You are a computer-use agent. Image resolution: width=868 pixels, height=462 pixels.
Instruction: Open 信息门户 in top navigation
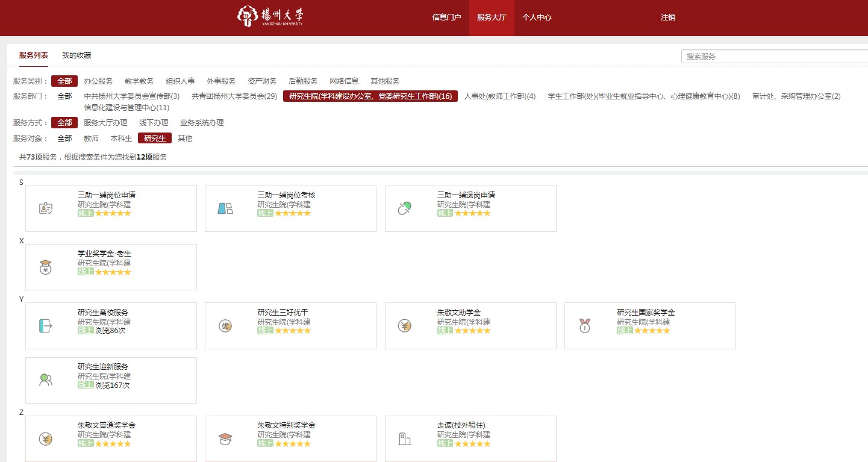pos(446,17)
